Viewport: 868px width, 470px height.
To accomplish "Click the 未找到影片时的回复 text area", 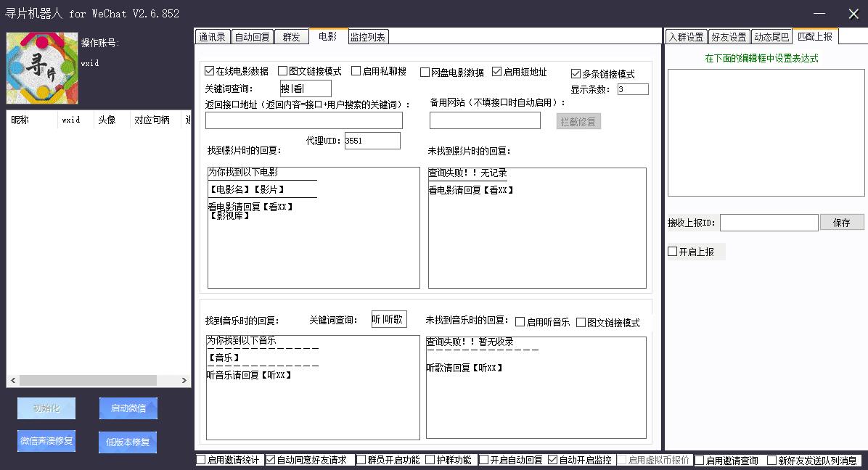I will [537, 228].
